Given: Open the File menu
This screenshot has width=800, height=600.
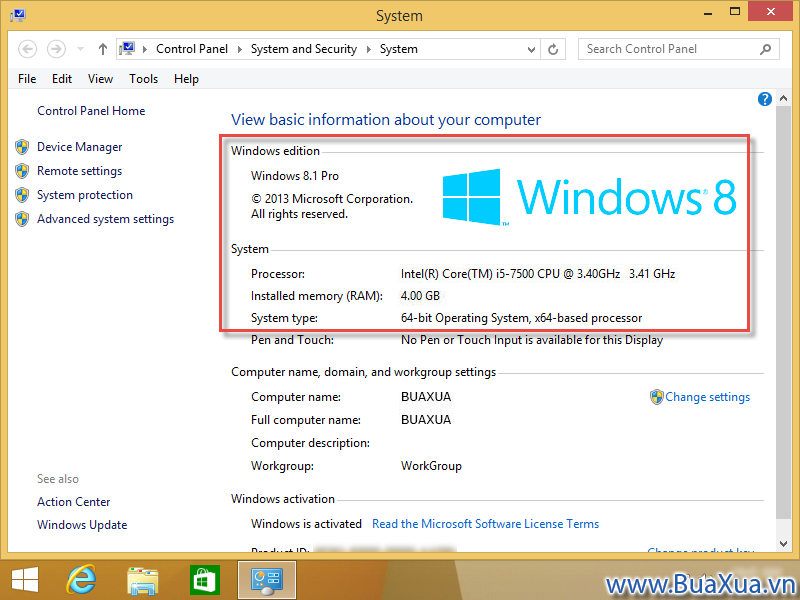Looking at the screenshot, I should click(27, 79).
